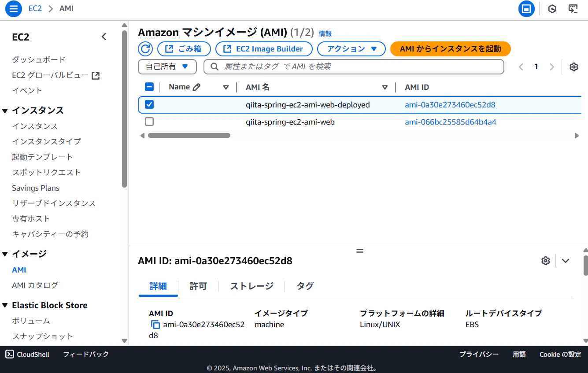The image size is (588, 373).
Task: Open スポットリクエスト in sidebar
Action: click(46, 172)
